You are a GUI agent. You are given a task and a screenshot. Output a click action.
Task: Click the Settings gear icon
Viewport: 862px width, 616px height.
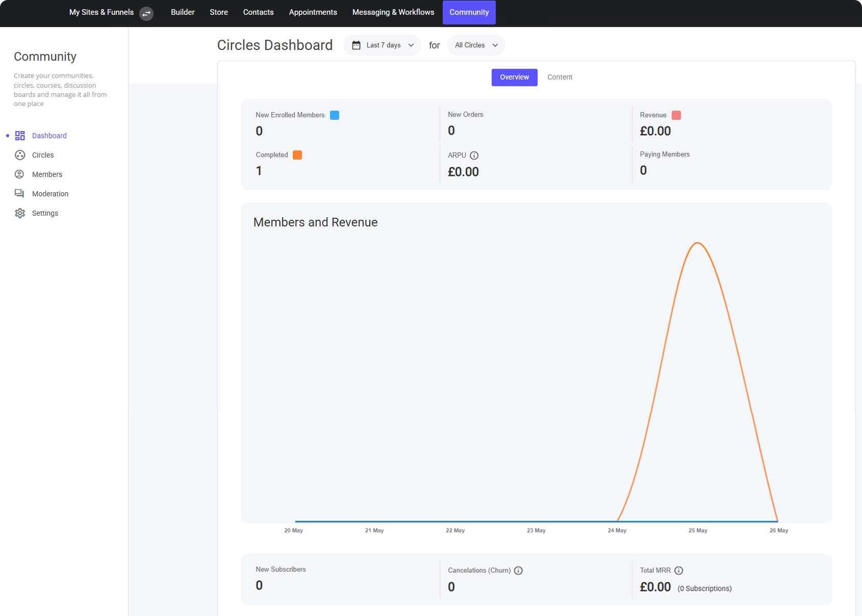(20, 213)
